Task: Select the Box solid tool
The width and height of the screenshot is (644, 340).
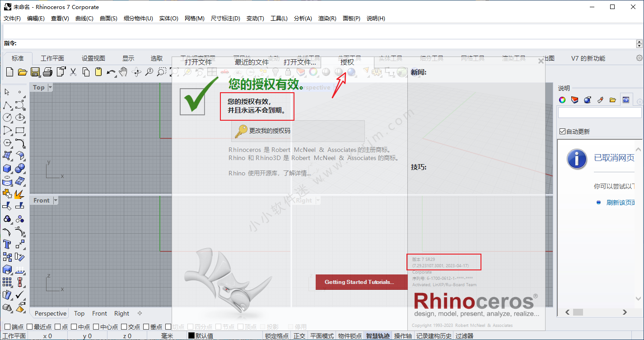Action: [x=7, y=168]
